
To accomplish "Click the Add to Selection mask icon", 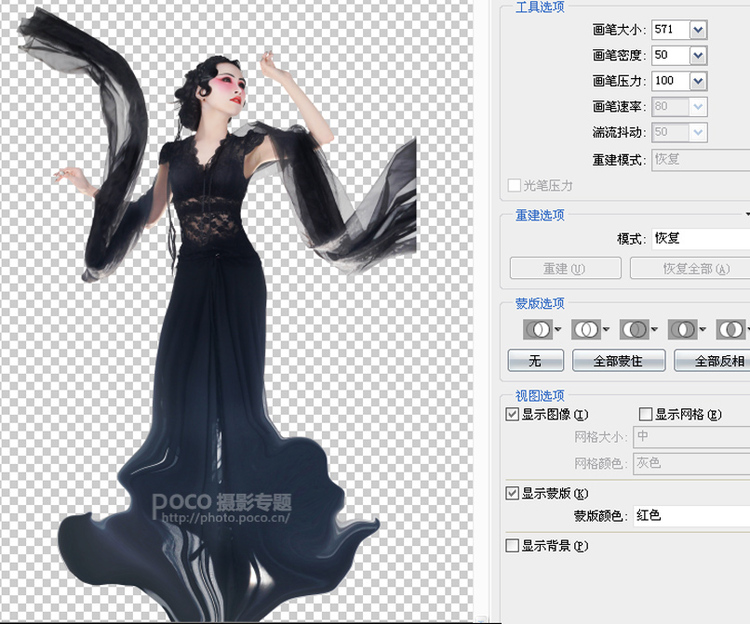I will pyautogui.click(x=586, y=329).
